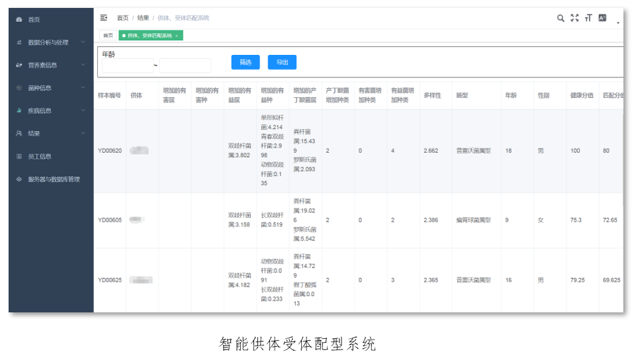638x364 pixels.
Task: Click diversity value 2.662
Action: pyautogui.click(x=431, y=151)
